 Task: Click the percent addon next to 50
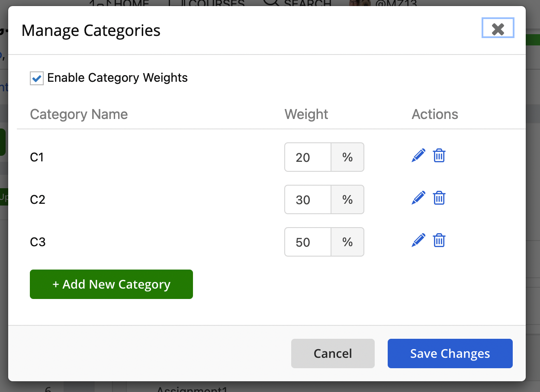point(347,242)
